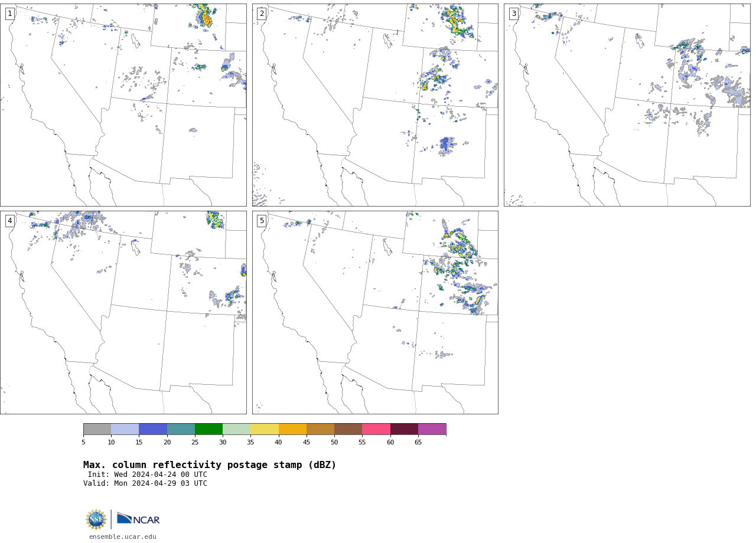This screenshot has height=543, width=756.
Task: Open ensemble member 2 postage stamp map
Action: point(375,105)
